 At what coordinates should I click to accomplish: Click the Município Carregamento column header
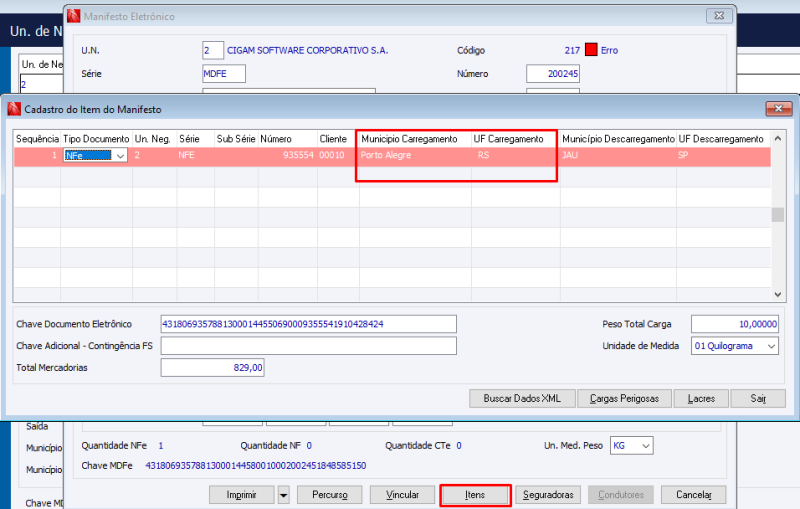pos(415,139)
